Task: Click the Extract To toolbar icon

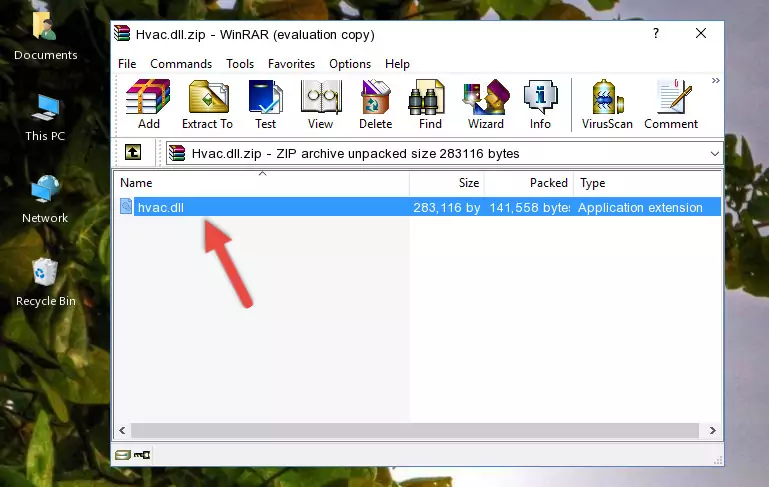Action: (x=207, y=104)
